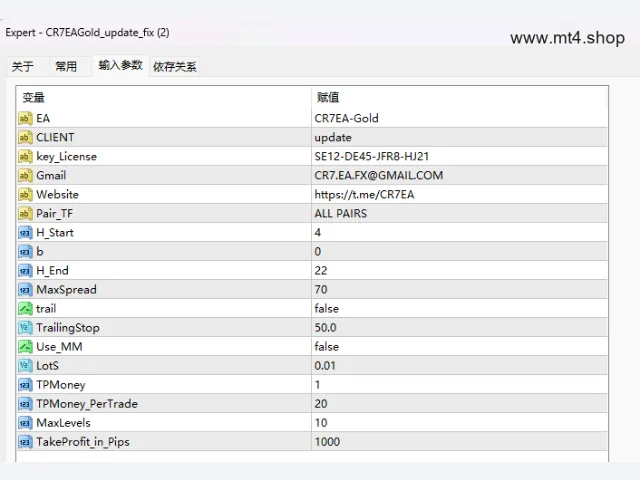Image resolution: width=640 pixels, height=480 pixels.
Task: Click the MaxSpread variable name
Action: point(67,290)
